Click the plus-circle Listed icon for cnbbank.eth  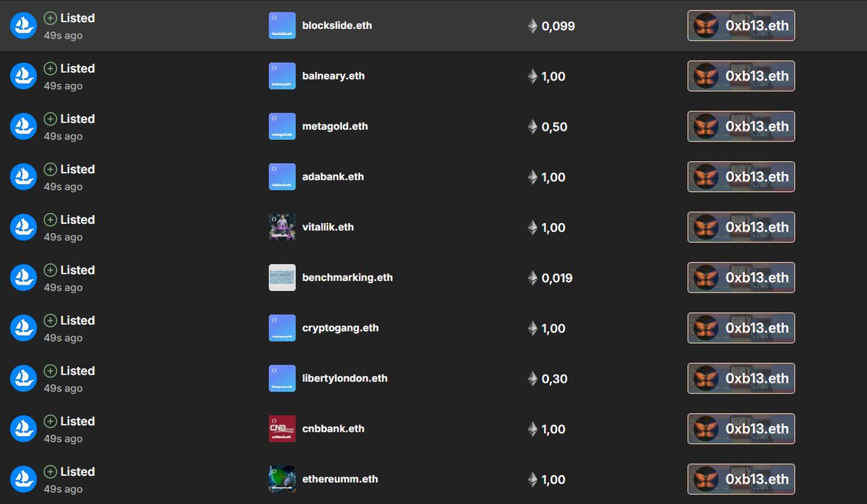[50, 421]
